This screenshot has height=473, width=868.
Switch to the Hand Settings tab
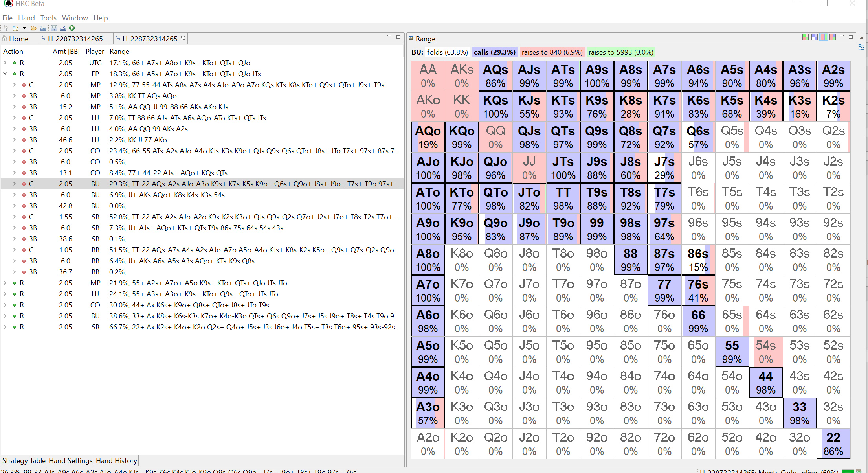[x=71, y=460]
